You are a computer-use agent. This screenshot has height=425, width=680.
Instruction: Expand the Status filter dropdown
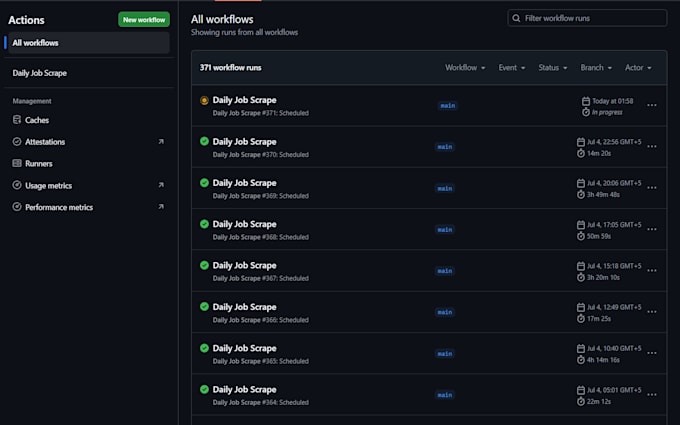pos(552,68)
